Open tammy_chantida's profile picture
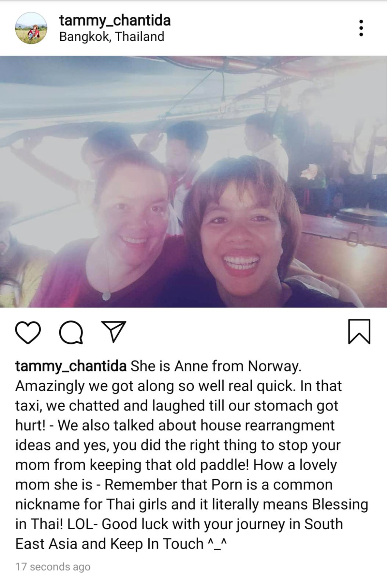The width and height of the screenshot is (387, 588). 31,28
